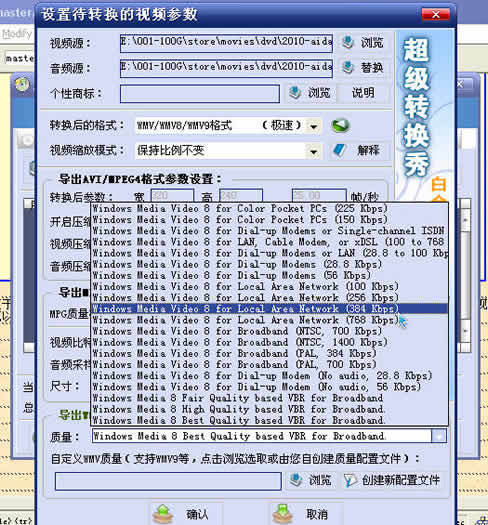Select Windows Media 8 Fair Quality VBR option
The width and height of the screenshot is (488, 525).
coord(270,398)
